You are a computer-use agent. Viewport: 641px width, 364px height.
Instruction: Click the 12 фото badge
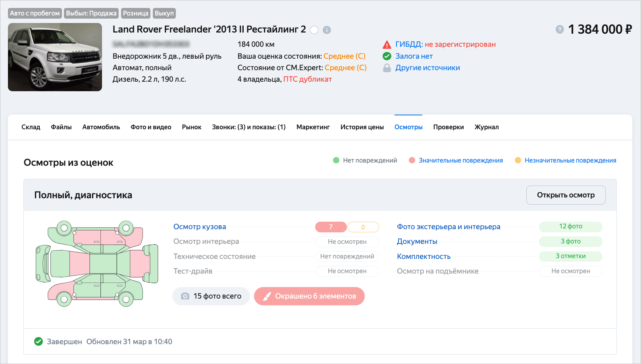pyautogui.click(x=571, y=226)
